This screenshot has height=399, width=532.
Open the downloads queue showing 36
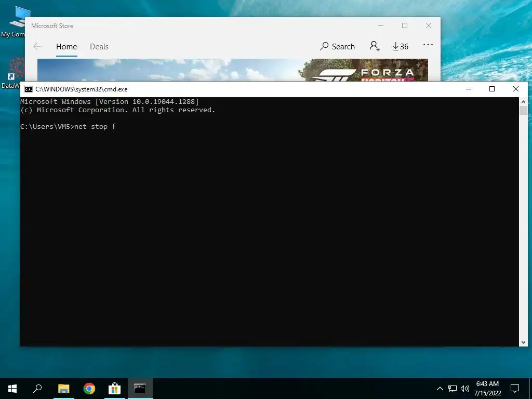pyautogui.click(x=401, y=46)
